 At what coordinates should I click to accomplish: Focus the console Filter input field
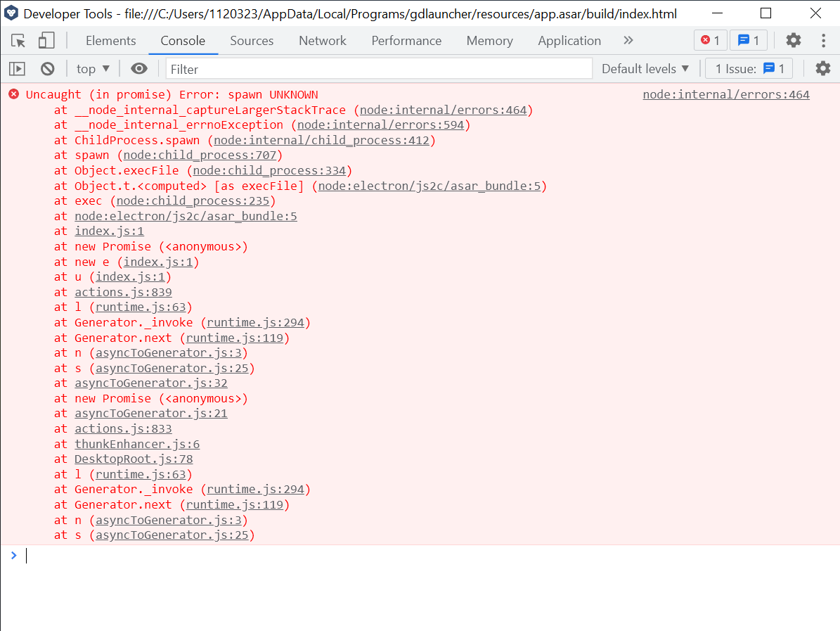coord(379,69)
